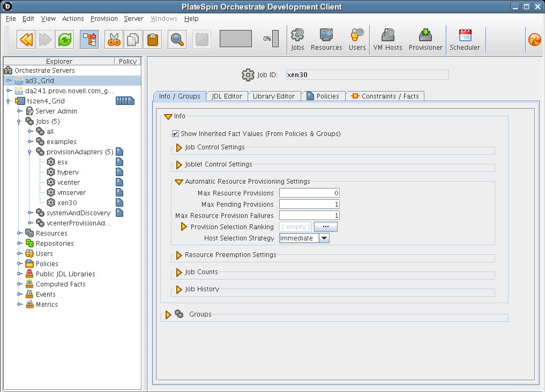Click the grid status icon beside tszen4_Grid
The width and height of the screenshot is (545, 392).
tap(125, 101)
